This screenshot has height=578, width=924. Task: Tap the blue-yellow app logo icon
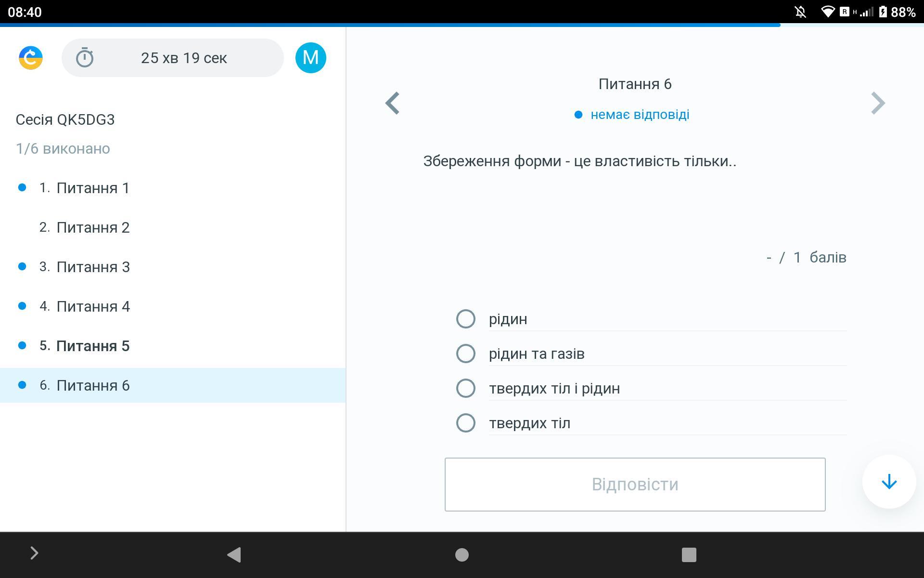31,58
